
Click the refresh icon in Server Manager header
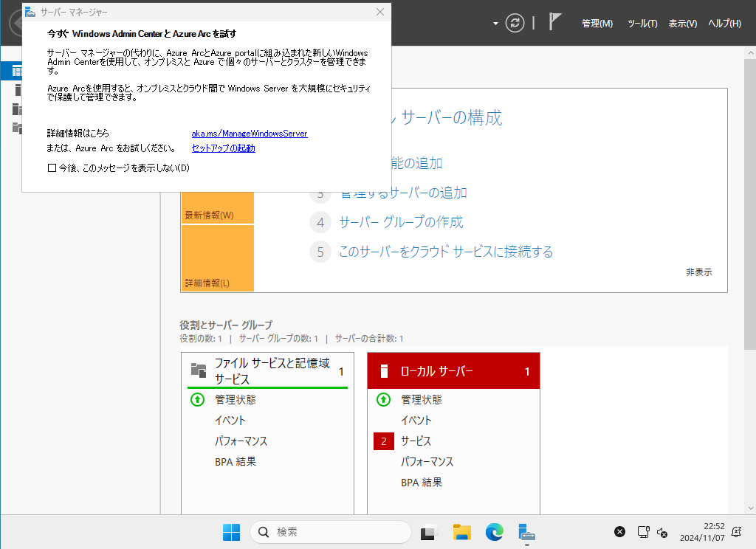pyautogui.click(x=515, y=23)
